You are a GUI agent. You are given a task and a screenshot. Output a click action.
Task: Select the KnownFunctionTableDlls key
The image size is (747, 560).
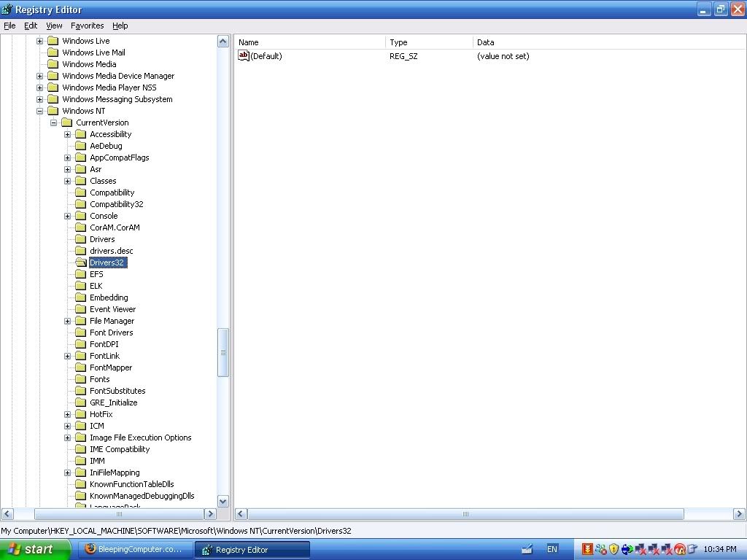click(132, 484)
